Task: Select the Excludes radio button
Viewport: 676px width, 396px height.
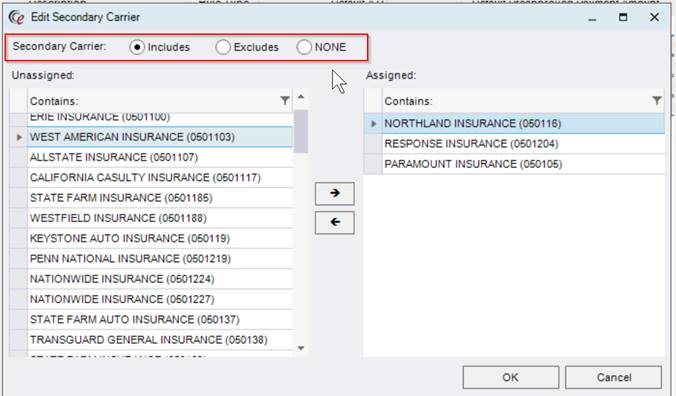Action: pyautogui.click(x=223, y=47)
